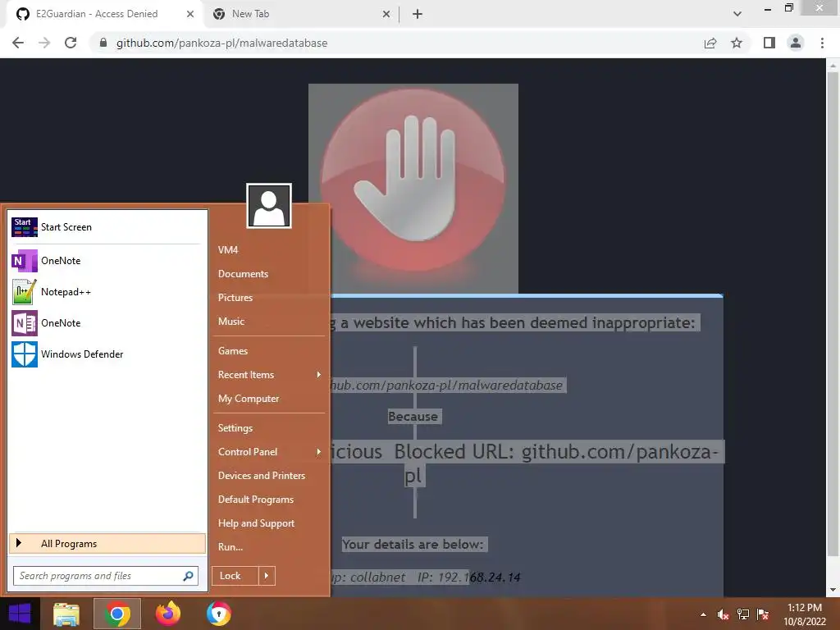Switch to the New Tab tab
Viewport: 840px width, 630px height.
tap(250, 14)
